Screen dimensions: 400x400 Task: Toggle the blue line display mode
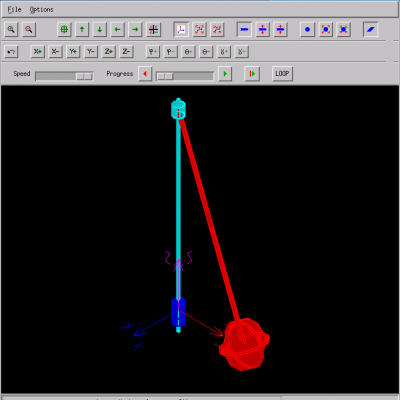(244, 30)
